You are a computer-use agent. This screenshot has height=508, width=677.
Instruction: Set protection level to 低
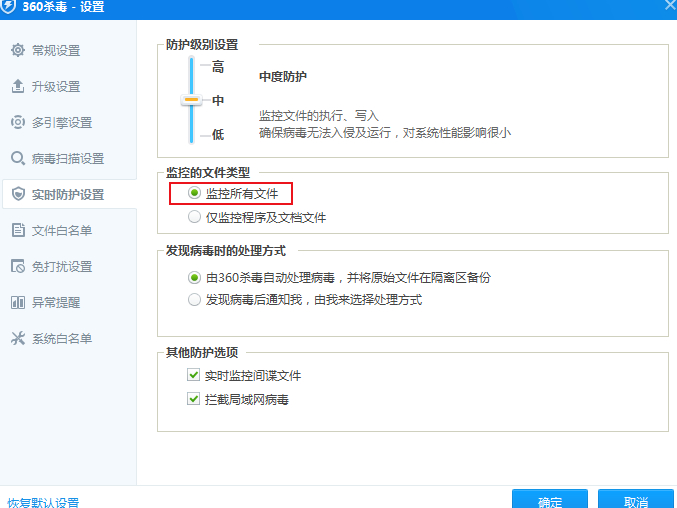tap(218, 134)
